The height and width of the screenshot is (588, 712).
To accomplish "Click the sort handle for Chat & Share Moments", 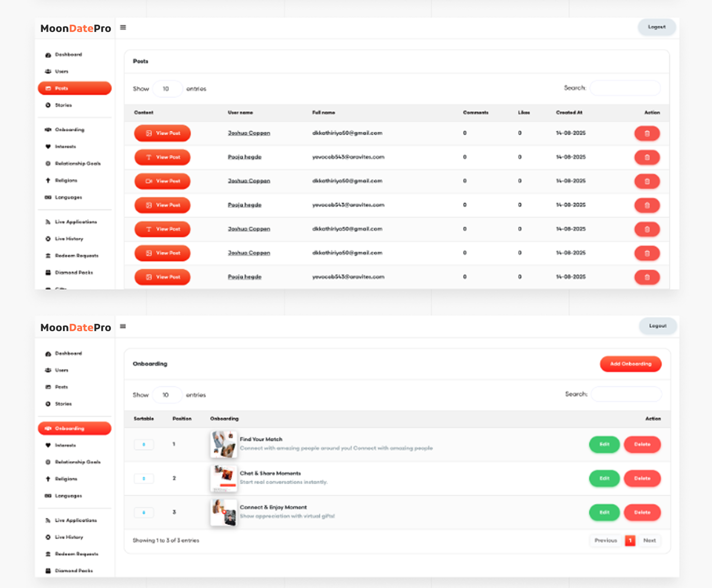I will pyautogui.click(x=144, y=478).
